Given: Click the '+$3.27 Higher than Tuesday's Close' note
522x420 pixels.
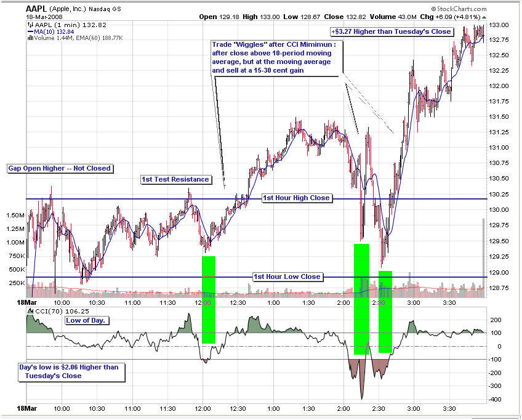Looking at the screenshot, I should [391, 31].
